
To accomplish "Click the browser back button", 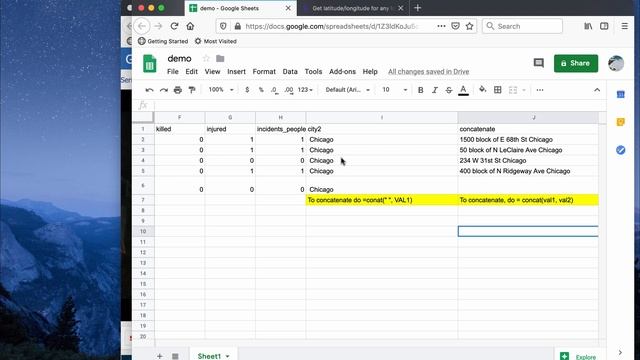I will 142,26.
